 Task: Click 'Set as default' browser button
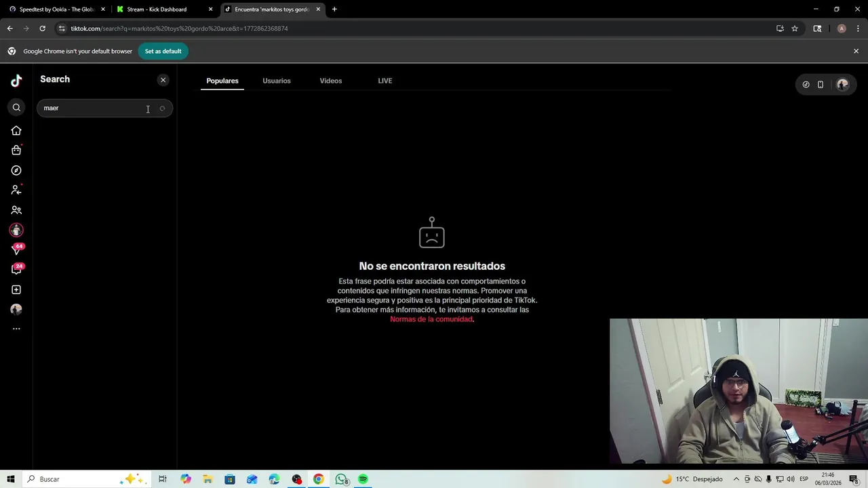pos(163,52)
